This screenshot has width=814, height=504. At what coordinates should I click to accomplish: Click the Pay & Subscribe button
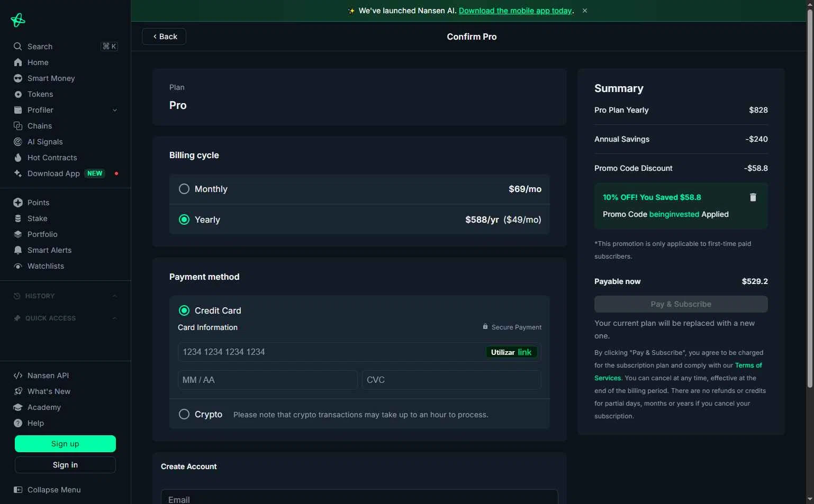681,304
